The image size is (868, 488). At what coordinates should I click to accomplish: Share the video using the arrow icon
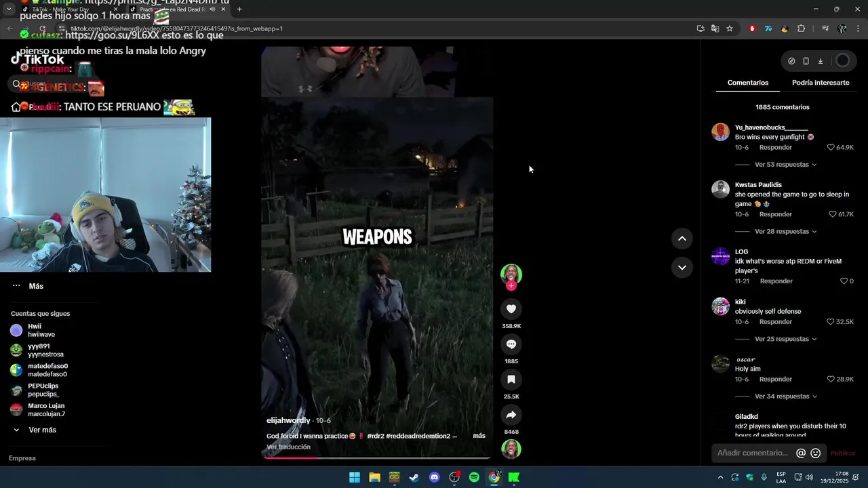pos(511,415)
